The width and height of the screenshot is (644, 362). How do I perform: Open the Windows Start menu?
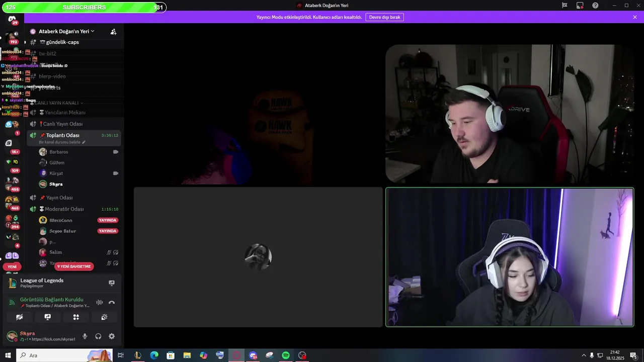8,355
